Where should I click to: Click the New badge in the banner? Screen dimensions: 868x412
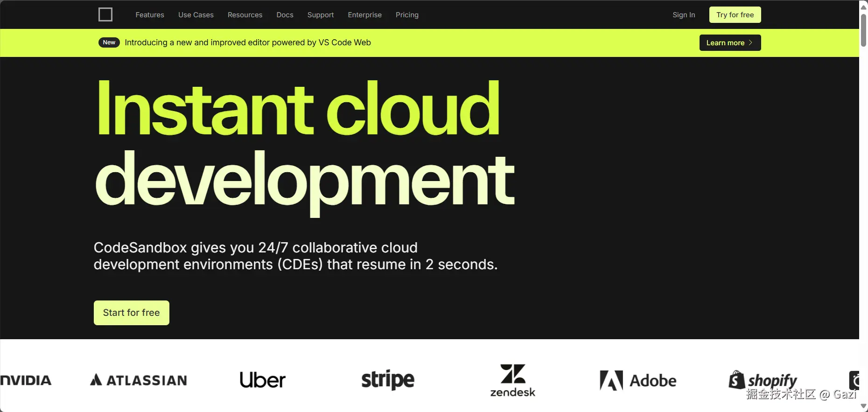pyautogui.click(x=109, y=42)
